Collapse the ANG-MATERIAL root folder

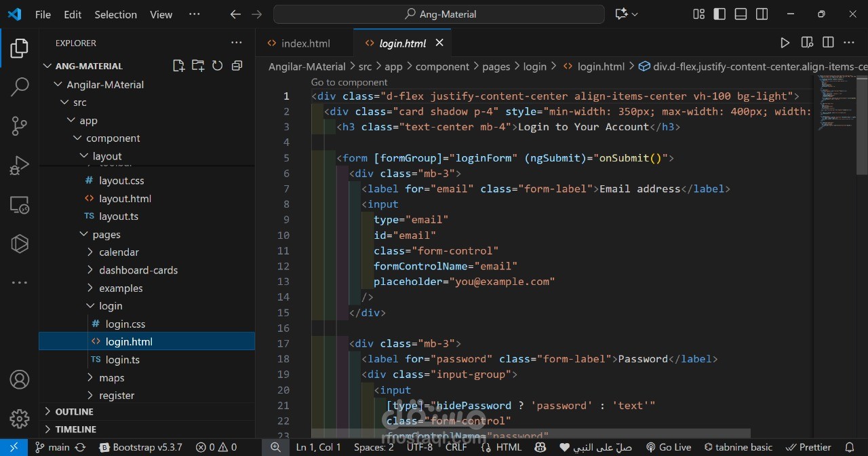(x=47, y=66)
